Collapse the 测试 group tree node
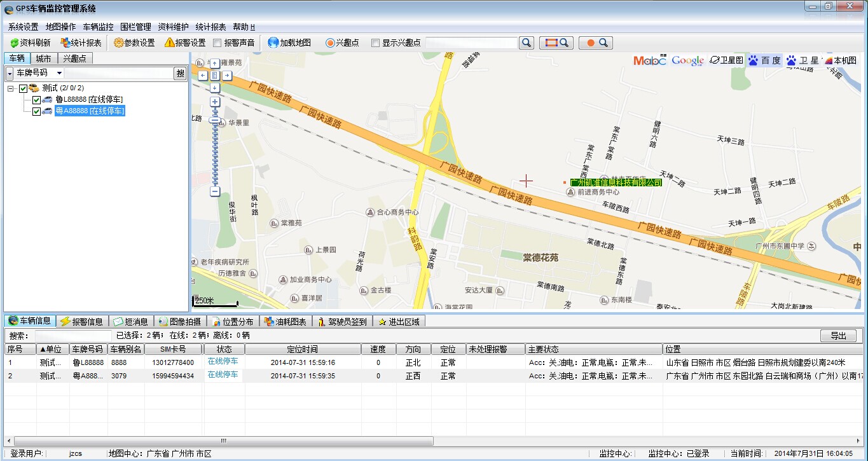Viewport: 868px width, 461px height. (x=11, y=88)
